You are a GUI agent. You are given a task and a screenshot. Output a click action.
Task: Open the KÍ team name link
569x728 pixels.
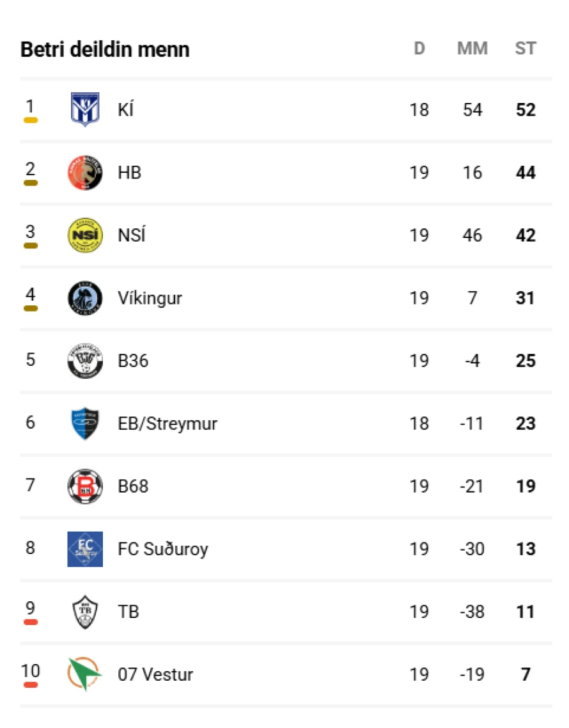tap(126, 109)
